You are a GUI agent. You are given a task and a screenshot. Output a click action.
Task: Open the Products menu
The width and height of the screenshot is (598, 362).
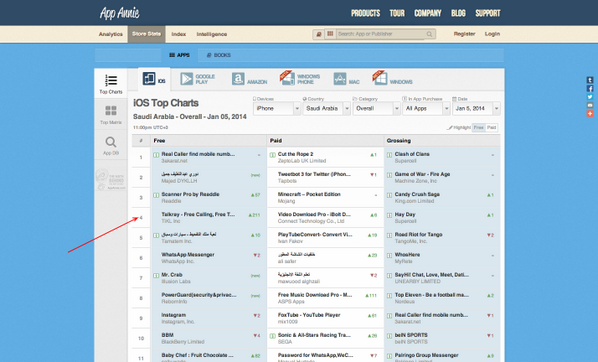click(x=365, y=13)
